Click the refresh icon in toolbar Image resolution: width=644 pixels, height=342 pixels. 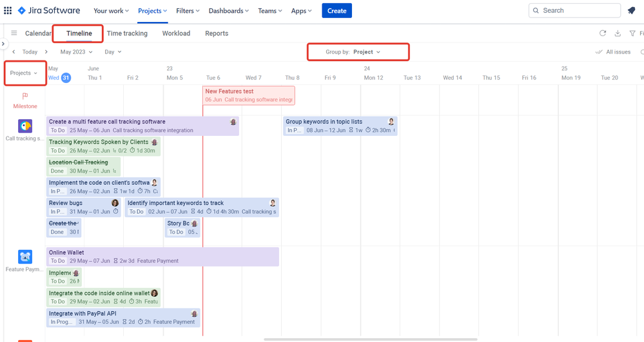[x=603, y=33]
